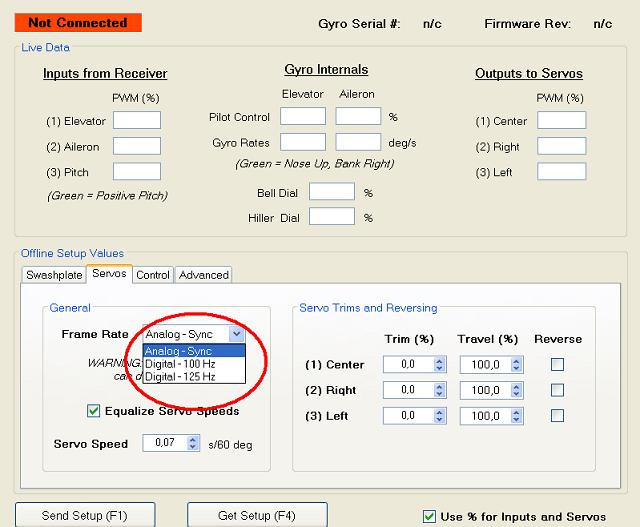Image resolution: width=640 pixels, height=527 pixels.
Task: Enable Reverse for Center servo
Action: point(558,365)
